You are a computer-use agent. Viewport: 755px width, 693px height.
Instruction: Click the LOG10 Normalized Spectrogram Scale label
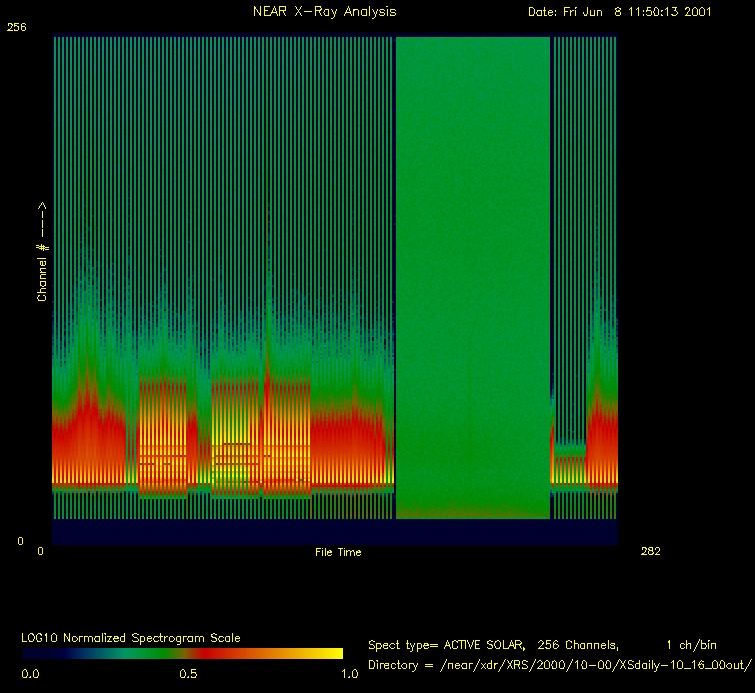coord(131,637)
